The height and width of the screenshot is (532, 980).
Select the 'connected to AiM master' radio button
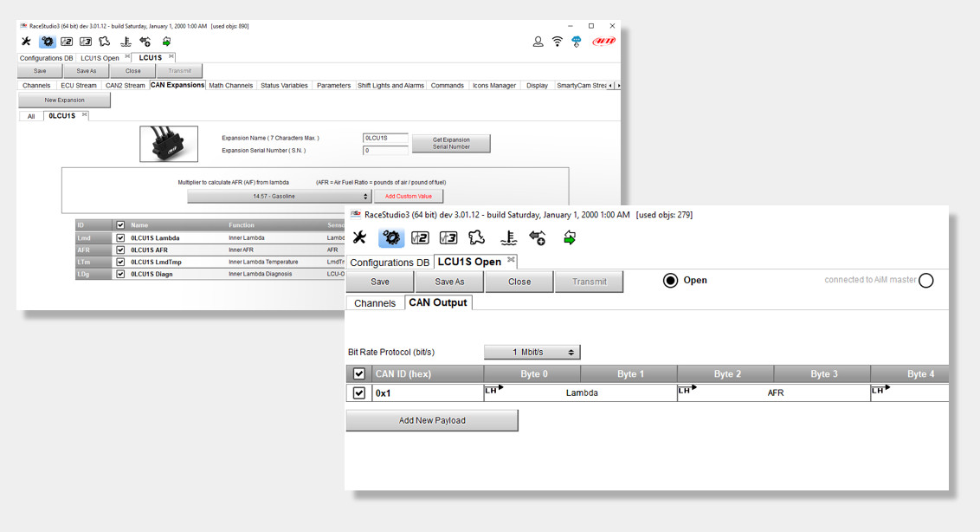(x=925, y=281)
